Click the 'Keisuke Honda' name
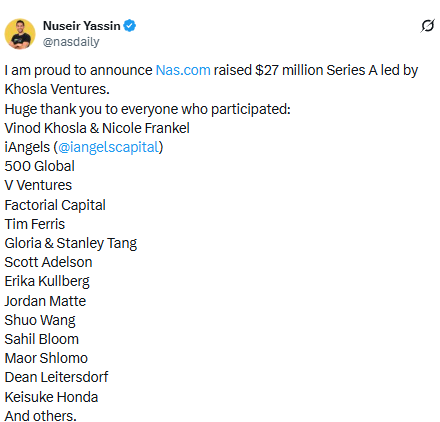 [x=51, y=397]
